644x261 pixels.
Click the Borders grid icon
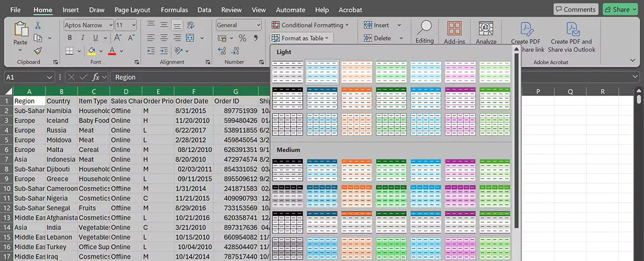point(70,51)
